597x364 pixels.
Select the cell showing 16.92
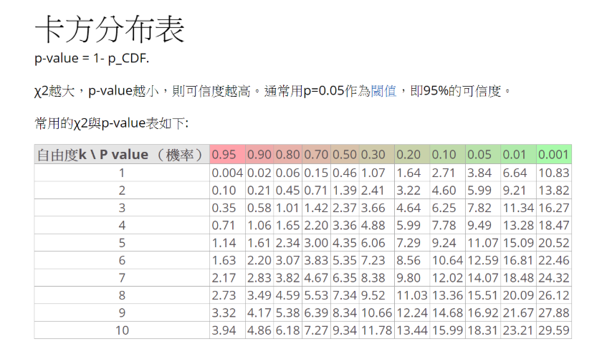tap(483, 313)
